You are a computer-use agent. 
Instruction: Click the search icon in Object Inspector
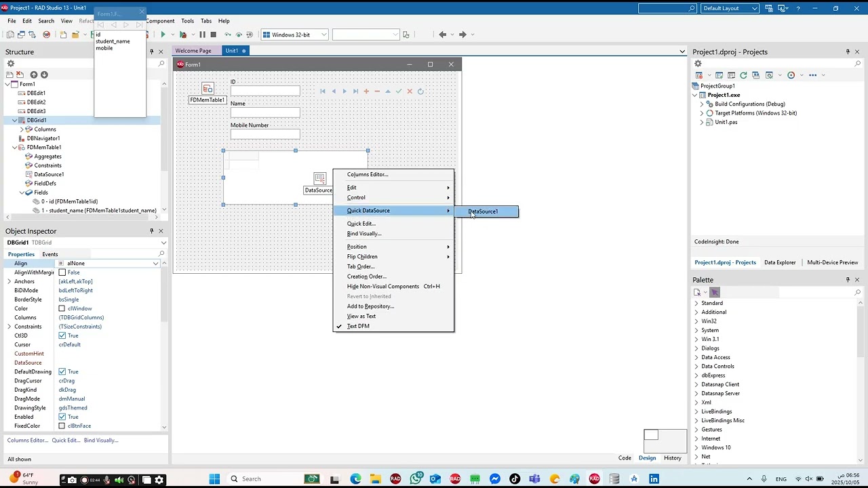pos(161,254)
